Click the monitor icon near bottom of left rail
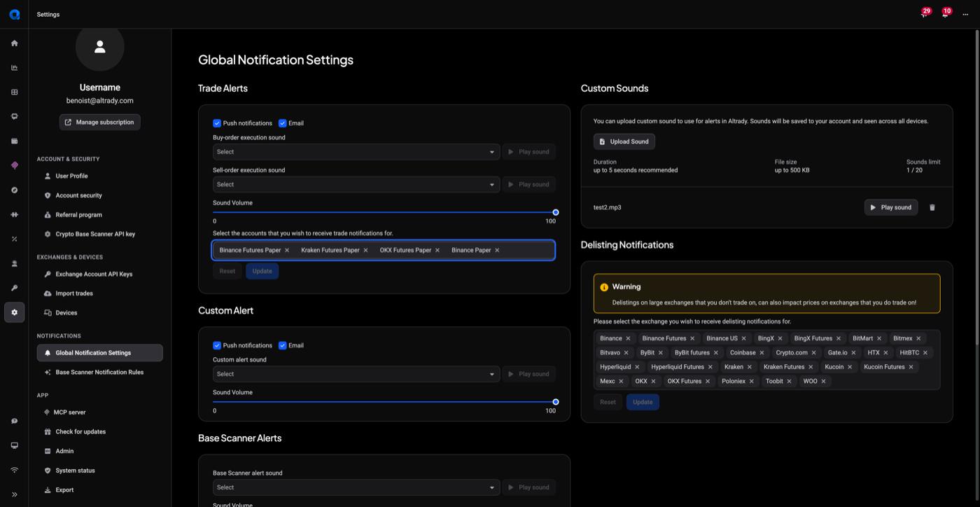The width and height of the screenshot is (980, 507). click(14, 445)
